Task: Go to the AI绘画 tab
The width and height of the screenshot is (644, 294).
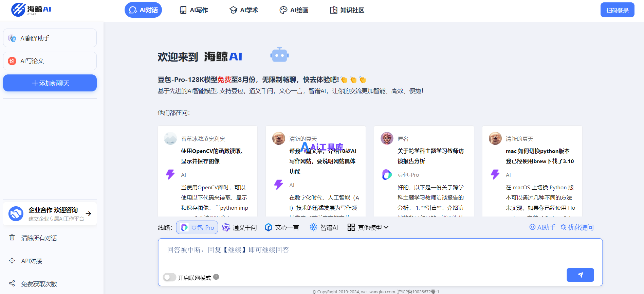Action: tap(294, 10)
